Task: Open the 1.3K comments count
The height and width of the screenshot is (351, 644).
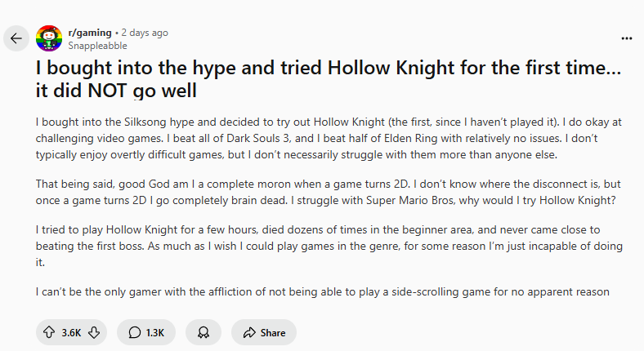Action: [155, 332]
